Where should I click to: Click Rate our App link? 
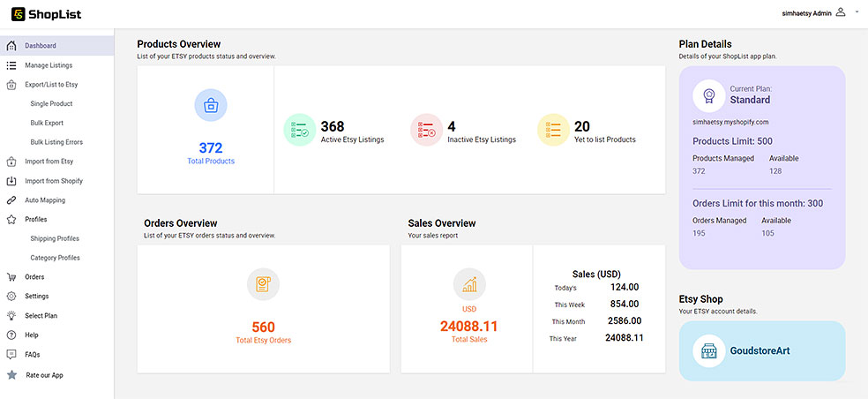(x=44, y=375)
